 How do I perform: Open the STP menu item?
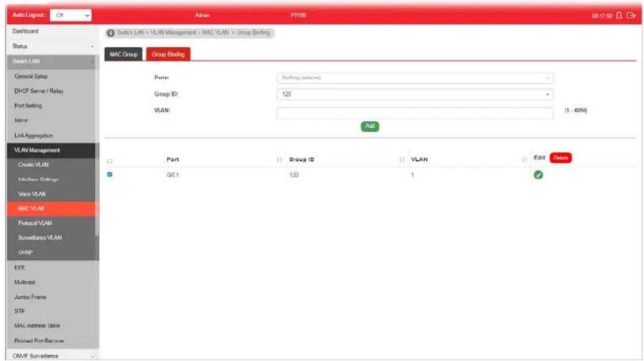19,312
